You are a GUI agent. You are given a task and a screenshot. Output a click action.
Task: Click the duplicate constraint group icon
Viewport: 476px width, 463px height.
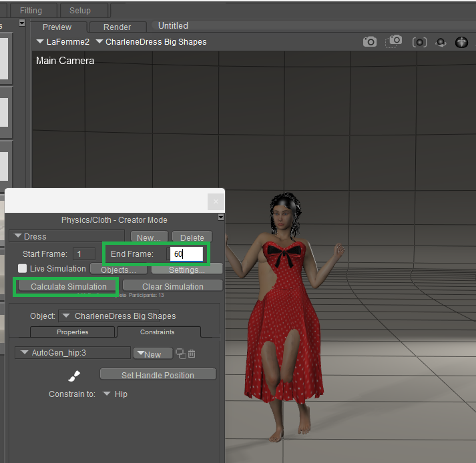[x=180, y=354]
